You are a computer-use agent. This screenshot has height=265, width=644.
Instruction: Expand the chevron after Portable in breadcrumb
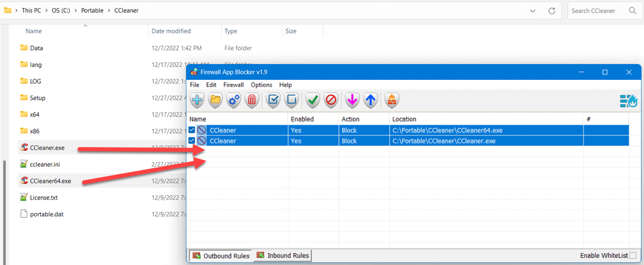(109, 11)
